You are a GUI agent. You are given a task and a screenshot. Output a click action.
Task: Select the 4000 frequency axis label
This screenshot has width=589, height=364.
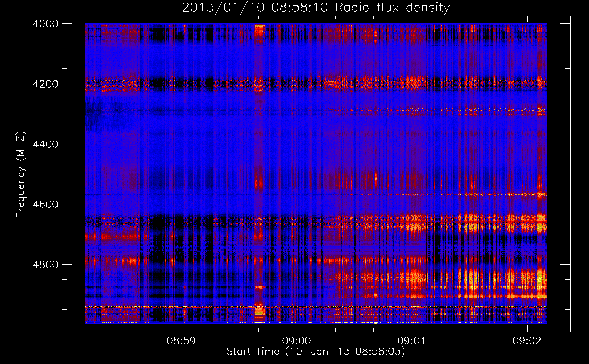(46, 24)
